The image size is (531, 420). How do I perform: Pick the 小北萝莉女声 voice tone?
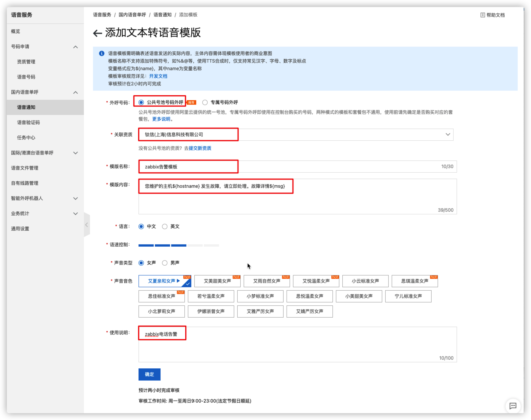point(162,311)
